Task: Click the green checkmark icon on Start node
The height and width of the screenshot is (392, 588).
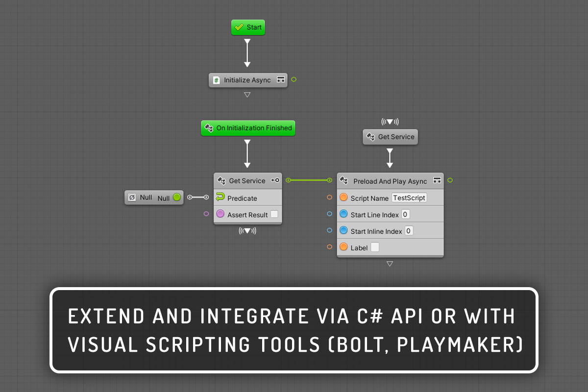Action: (x=239, y=27)
